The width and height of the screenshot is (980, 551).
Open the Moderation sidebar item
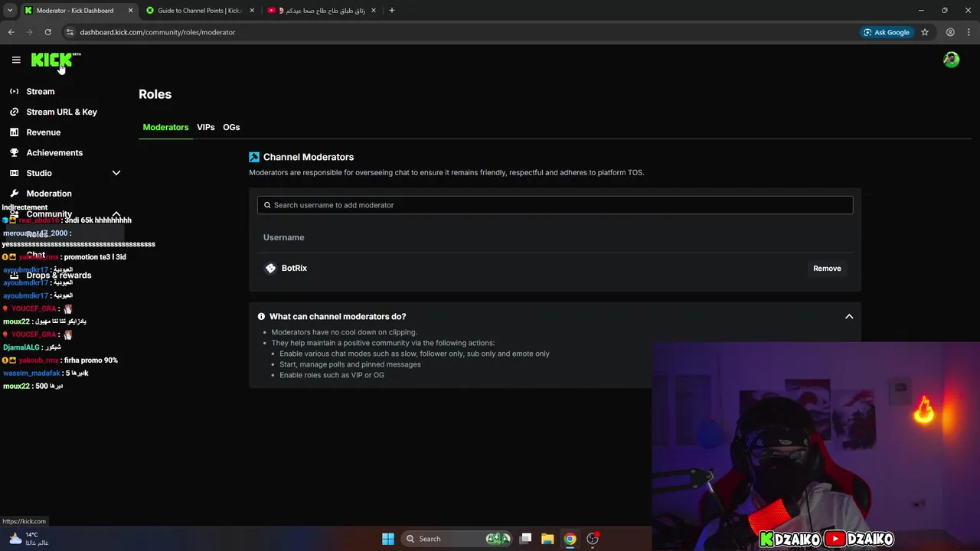point(49,194)
